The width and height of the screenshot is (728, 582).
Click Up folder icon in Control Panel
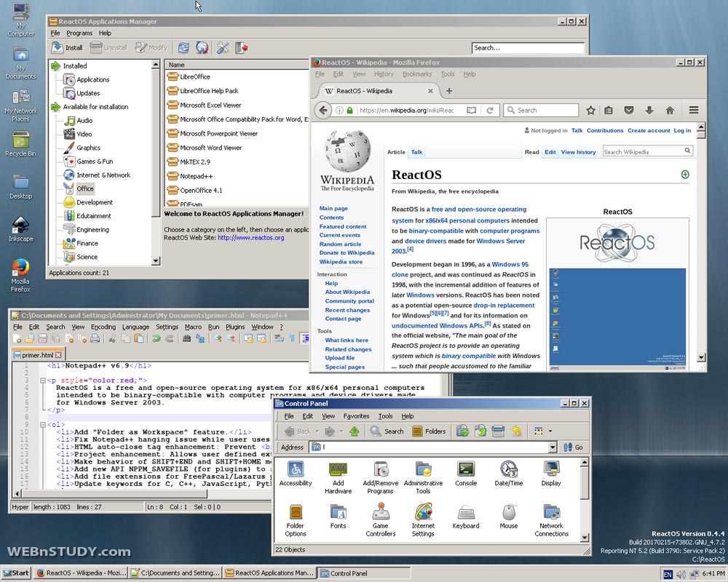[355, 431]
